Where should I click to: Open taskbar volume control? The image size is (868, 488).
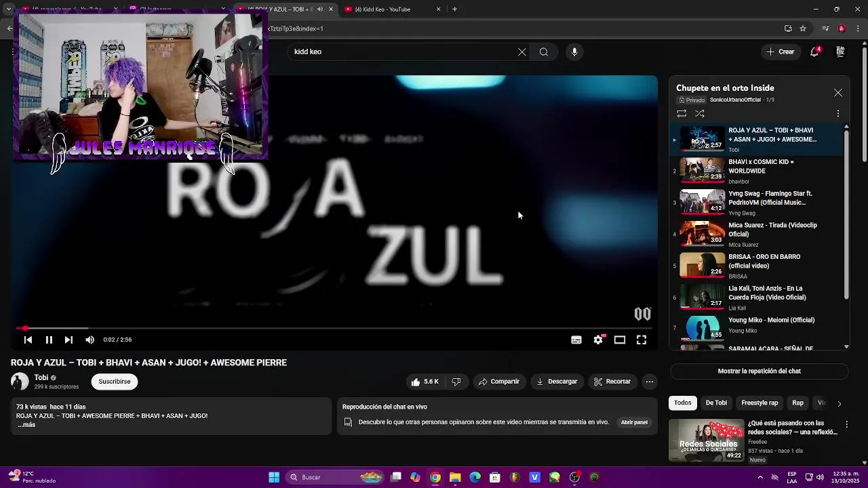click(x=819, y=477)
